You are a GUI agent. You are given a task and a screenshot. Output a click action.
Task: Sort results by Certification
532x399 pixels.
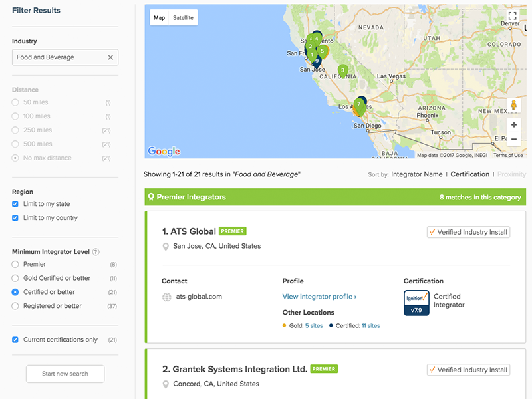tap(470, 174)
